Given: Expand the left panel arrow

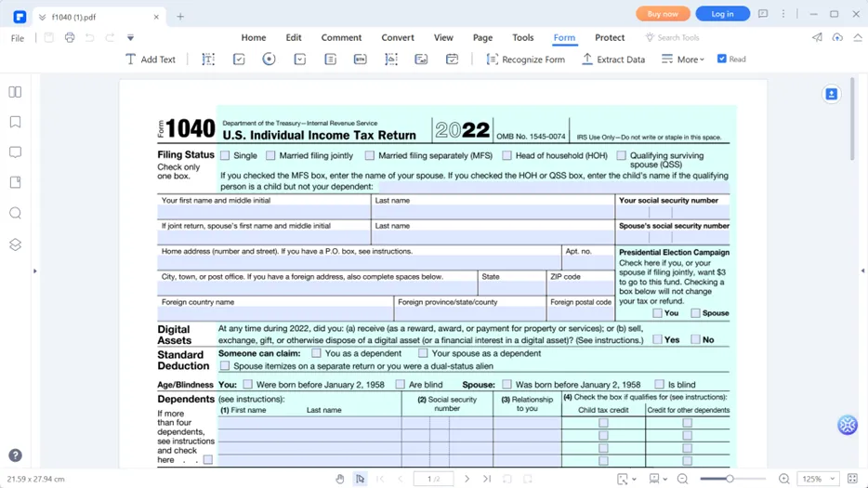Looking at the screenshot, I should pyautogui.click(x=35, y=270).
